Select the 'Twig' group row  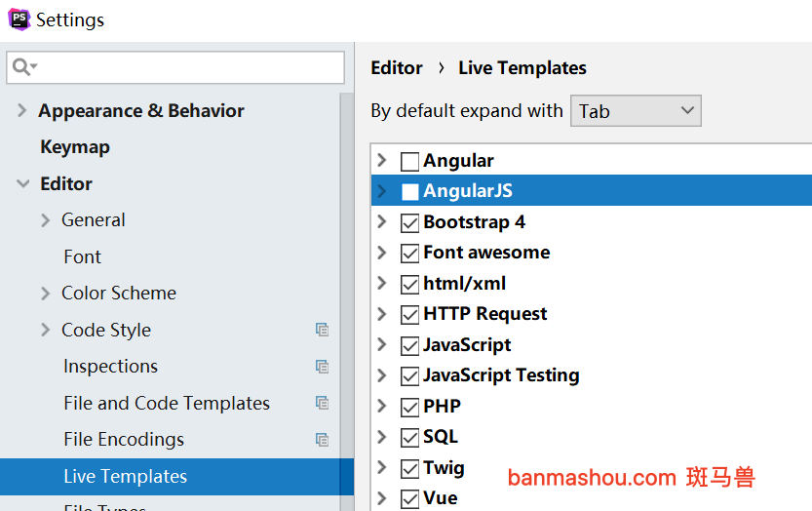click(x=592, y=467)
